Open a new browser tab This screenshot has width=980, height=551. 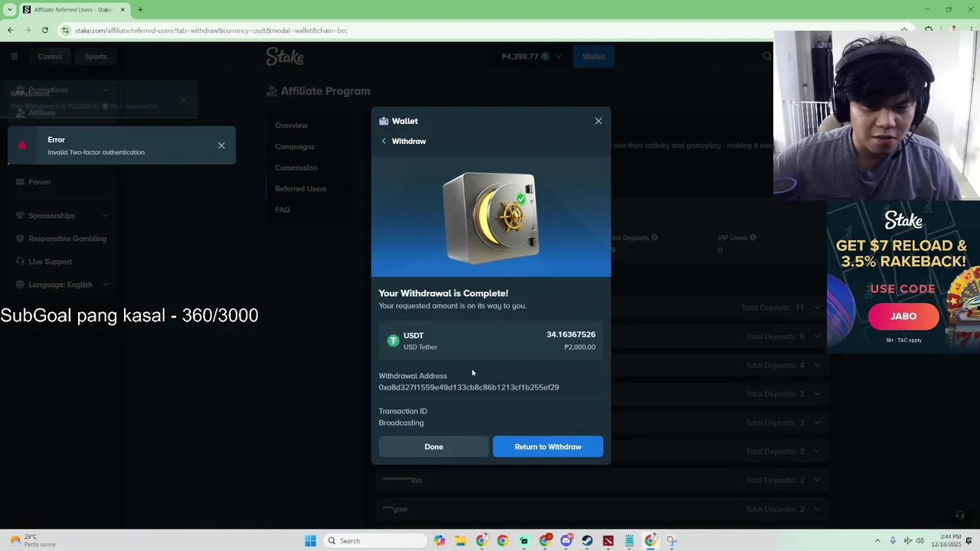(140, 9)
